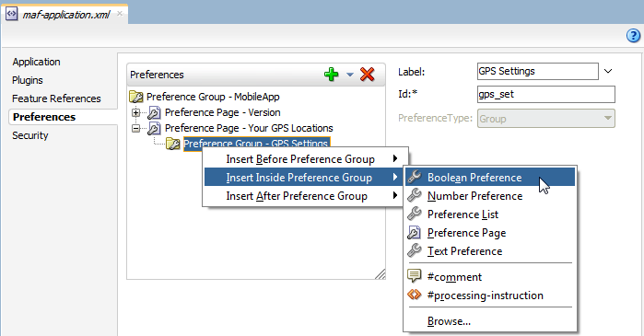Image resolution: width=644 pixels, height=336 pixels.
Task: Expand the Preference Page - Version node
Action: tap(135, 112)
